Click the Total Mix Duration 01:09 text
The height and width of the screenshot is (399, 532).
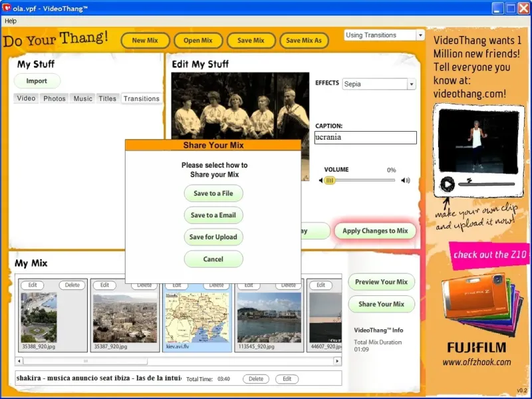pyautogui.click(x=378, y=346)
